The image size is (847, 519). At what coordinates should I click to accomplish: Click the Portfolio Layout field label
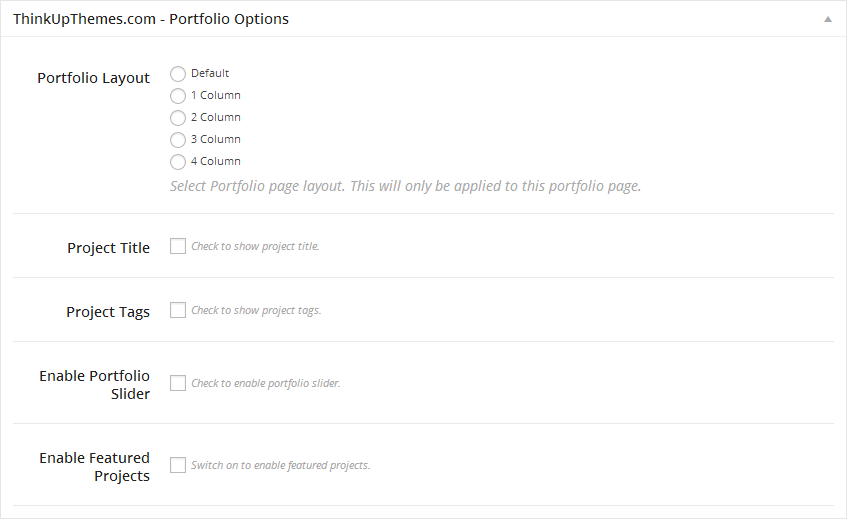[x=93, y=78]
